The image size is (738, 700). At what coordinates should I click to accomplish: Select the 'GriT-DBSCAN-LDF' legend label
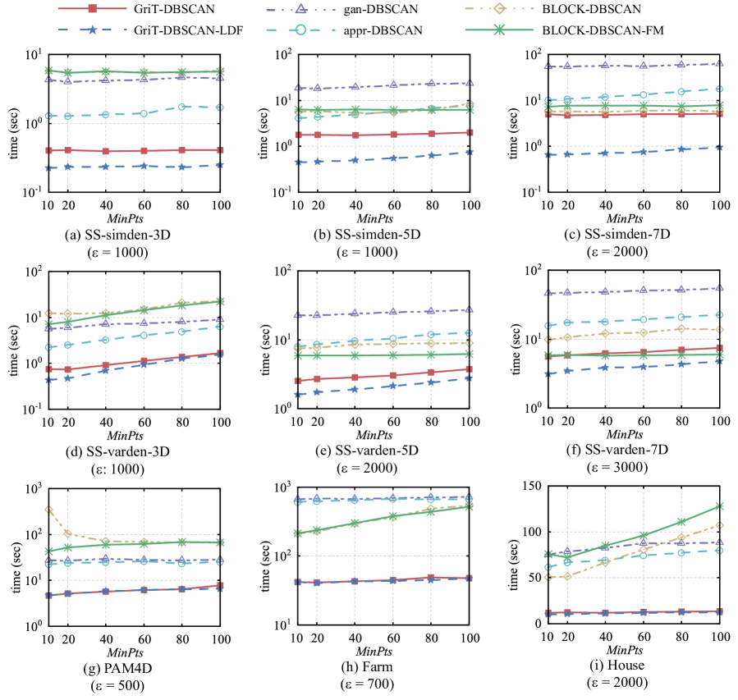pyautogui.click(x=188, y=30)
